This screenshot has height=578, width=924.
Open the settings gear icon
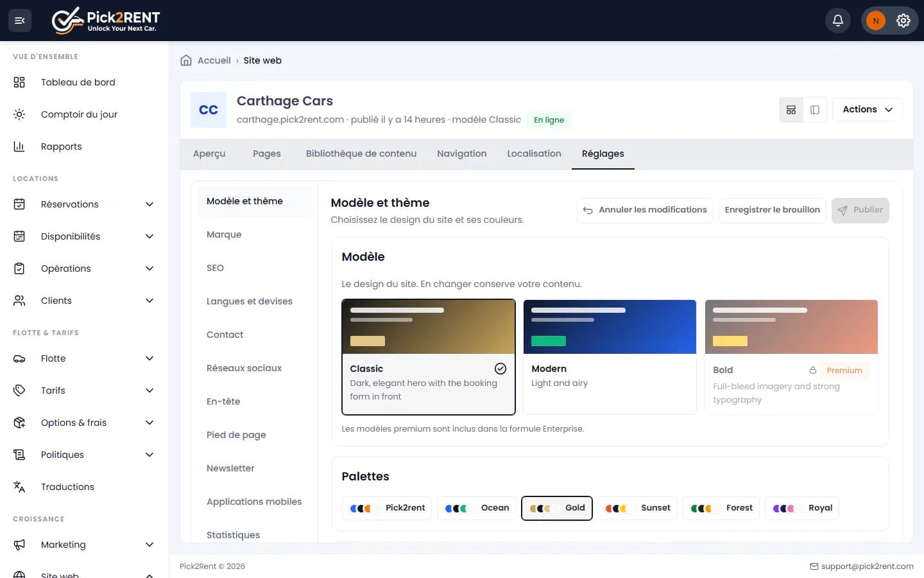[903, 21]
